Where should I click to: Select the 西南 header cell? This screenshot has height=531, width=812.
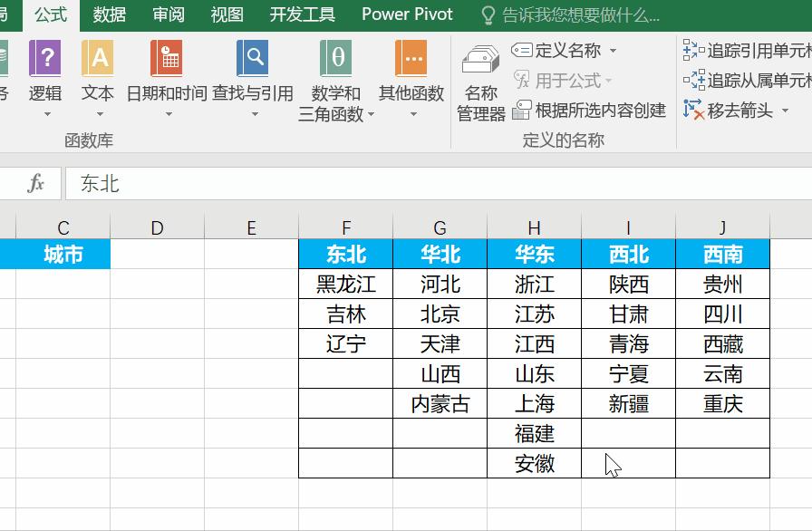(723, 254)
